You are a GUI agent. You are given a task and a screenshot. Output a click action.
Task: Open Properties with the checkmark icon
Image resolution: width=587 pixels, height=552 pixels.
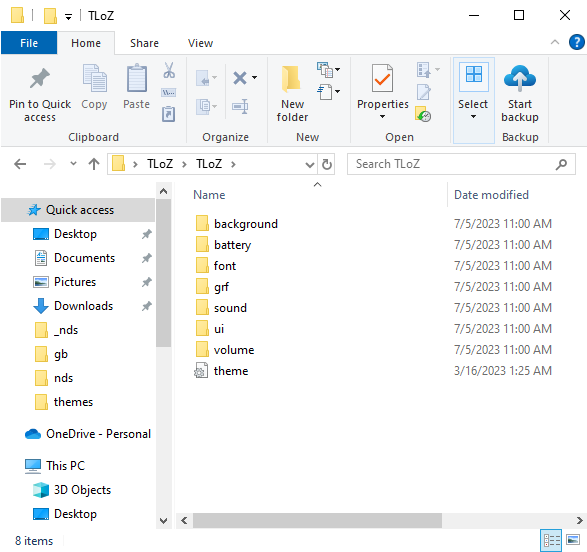click(382, 78)
